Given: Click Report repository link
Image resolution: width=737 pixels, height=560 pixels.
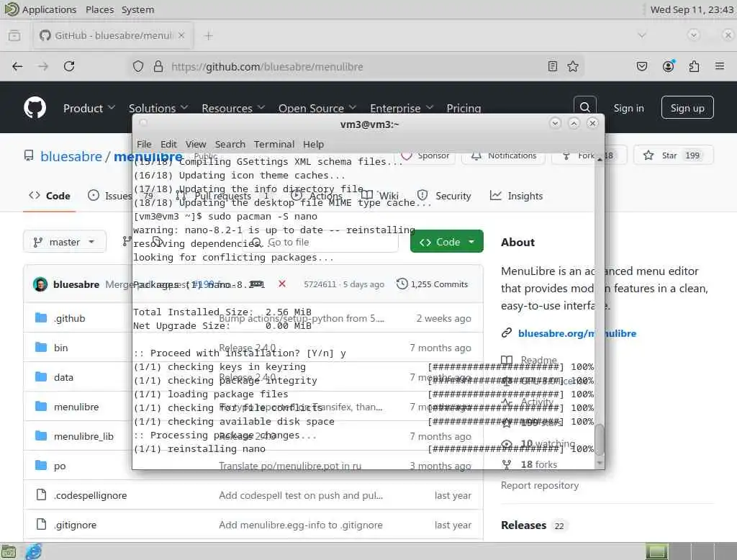Looking at the screenshot, I should [540, 485].
